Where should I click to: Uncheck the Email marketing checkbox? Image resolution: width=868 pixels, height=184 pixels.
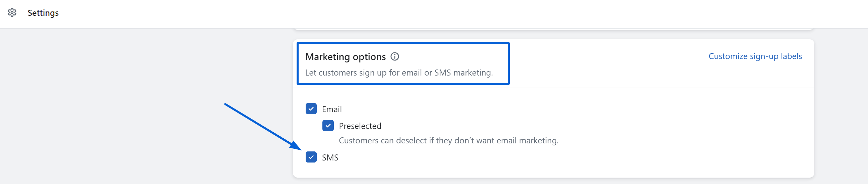point(311,109)
